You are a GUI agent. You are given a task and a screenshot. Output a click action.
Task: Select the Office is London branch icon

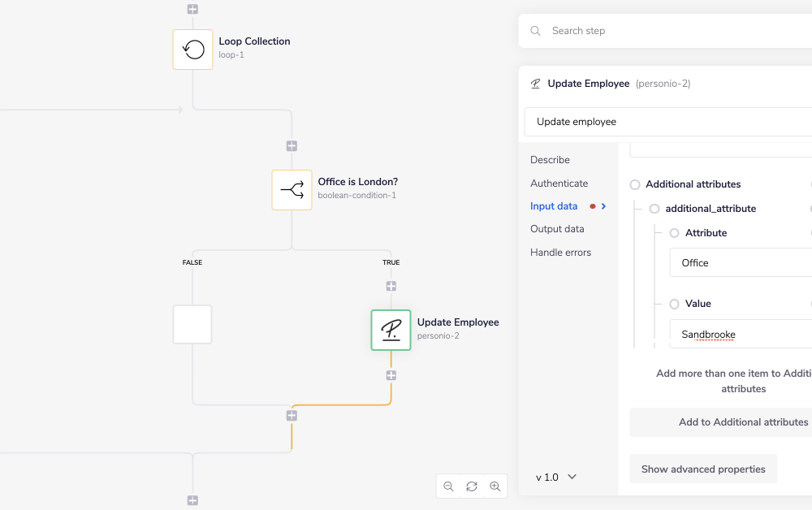tap(292, 190)
